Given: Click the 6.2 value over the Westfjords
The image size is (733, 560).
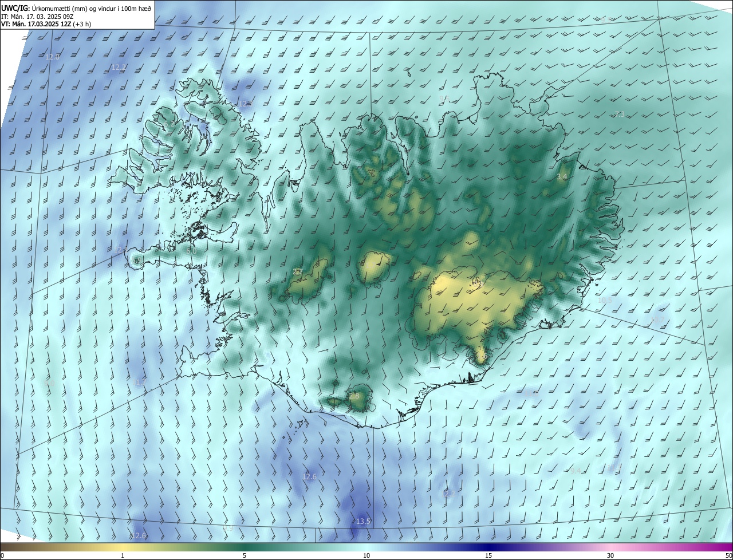Looking at the screenshot, I should (x=169, y=124).
